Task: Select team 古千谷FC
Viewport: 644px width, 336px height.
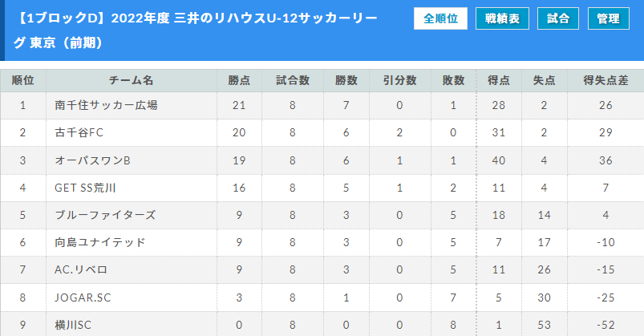Action: [79, 132]
